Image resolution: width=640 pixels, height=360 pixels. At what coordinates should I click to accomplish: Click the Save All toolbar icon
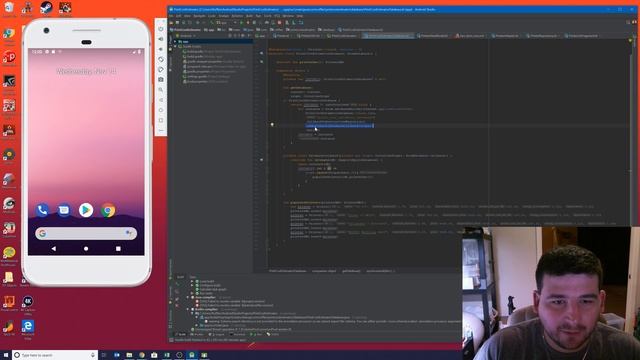[x=178, y=22]
